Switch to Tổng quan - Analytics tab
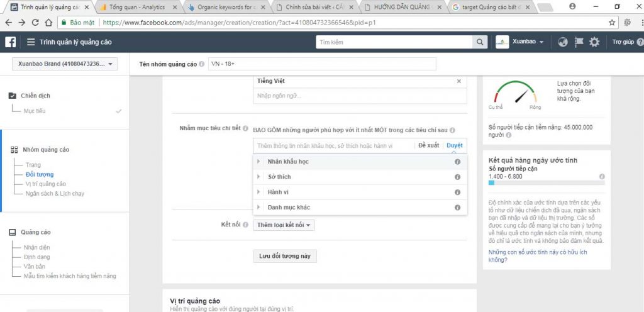The height and width of the screenshot is (312, 644). (x=137, y=7)
